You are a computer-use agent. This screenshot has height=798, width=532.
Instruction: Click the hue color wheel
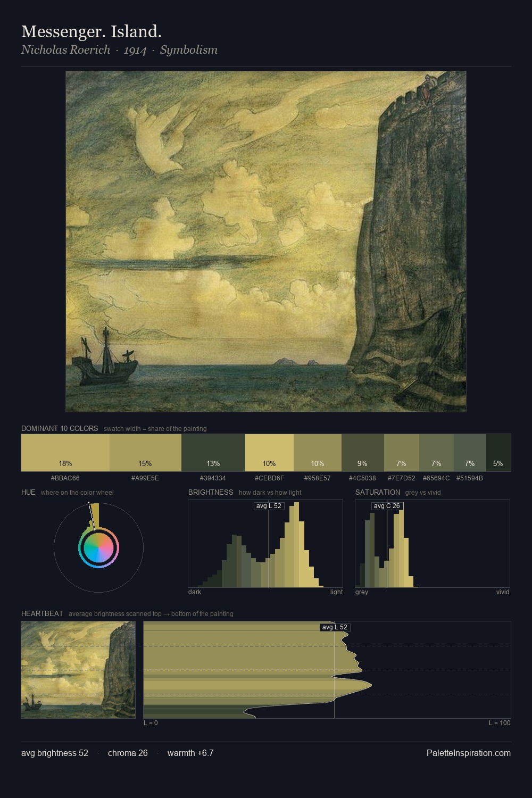98,547
